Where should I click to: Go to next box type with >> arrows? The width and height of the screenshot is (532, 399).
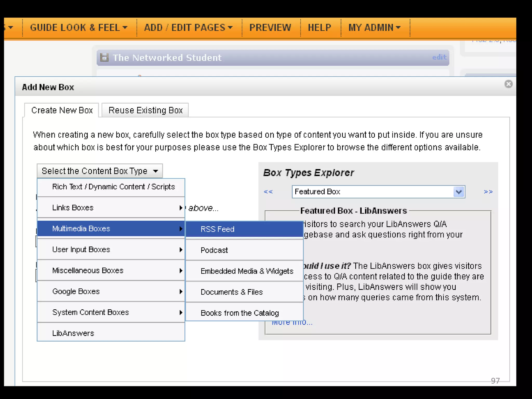[x=488, y=192]
